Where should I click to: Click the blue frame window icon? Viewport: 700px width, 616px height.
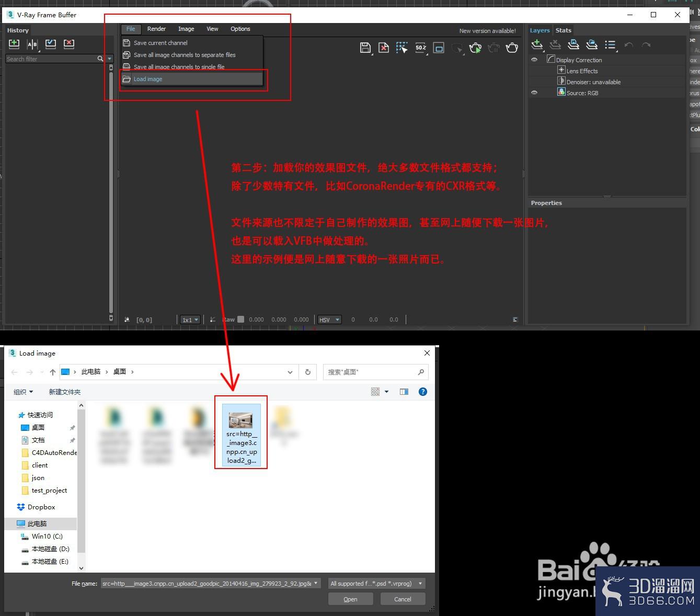(x=439, y=48)
